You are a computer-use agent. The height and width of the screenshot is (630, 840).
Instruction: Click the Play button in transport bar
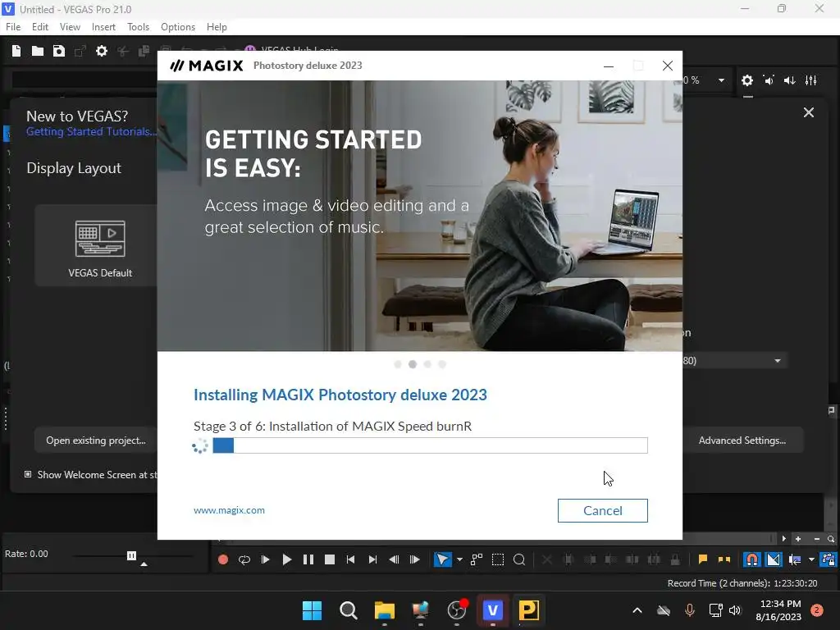pos(286,559)
